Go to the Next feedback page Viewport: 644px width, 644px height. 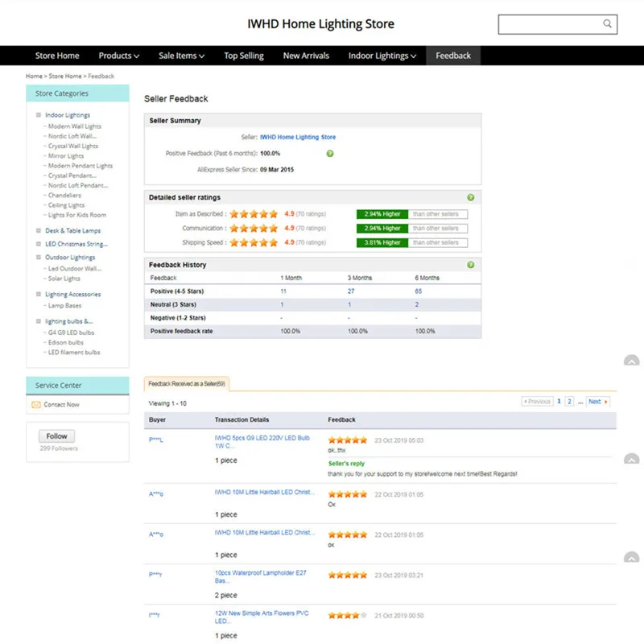(x=597, y=402)
